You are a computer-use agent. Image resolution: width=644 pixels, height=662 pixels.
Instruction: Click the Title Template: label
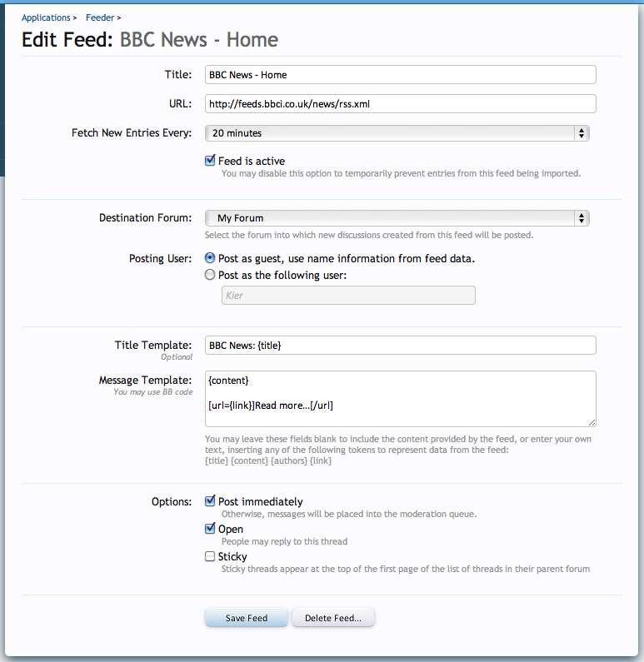tap(152, 345)
